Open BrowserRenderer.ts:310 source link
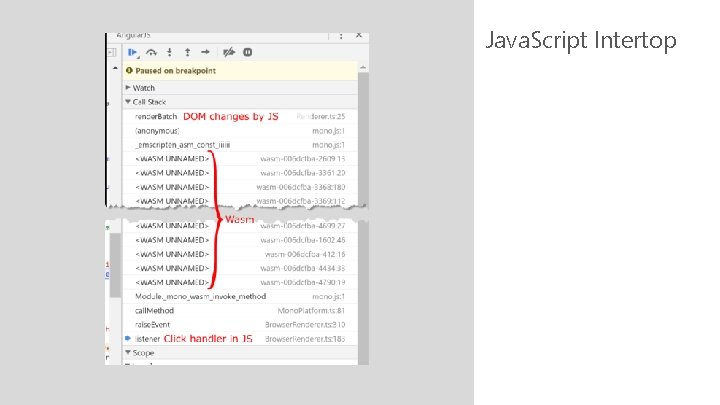Image resolution: width=720 pixels, height=405 pixels. (305, 325)
